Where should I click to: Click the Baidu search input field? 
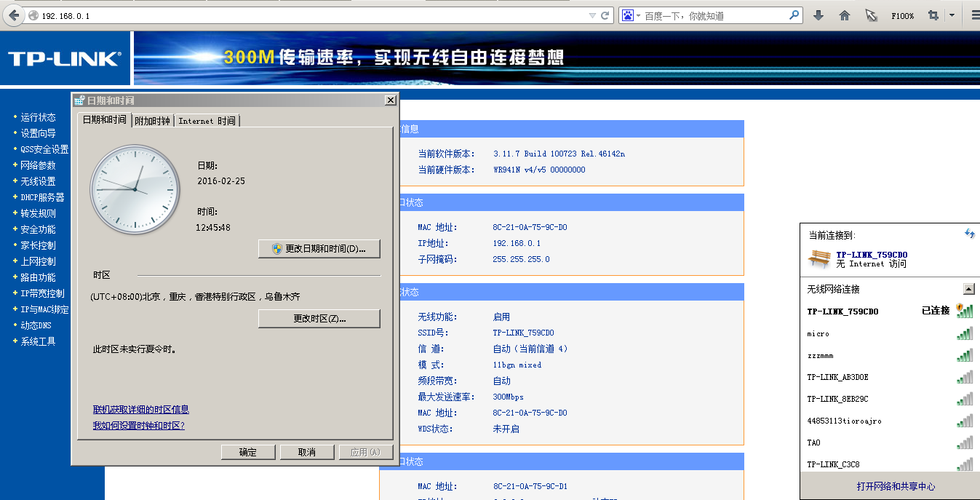coord(714,15)
